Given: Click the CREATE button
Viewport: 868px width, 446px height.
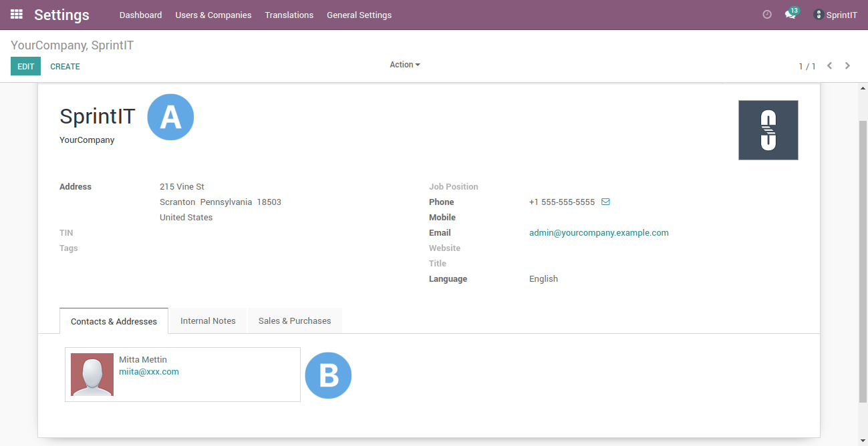Looking at the screenshot, I should (65, 66).
